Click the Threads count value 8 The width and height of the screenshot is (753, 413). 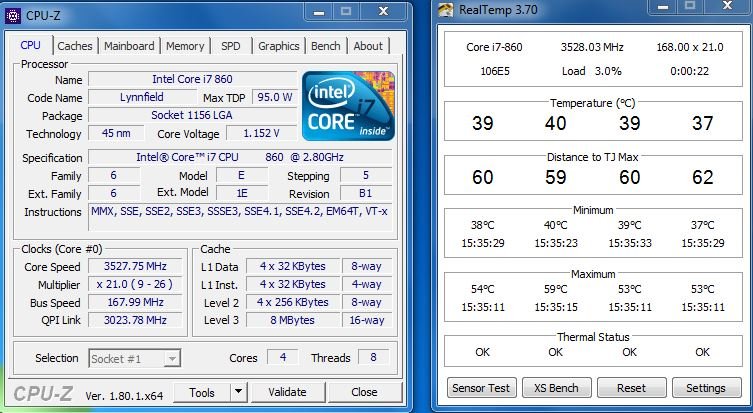373,357
